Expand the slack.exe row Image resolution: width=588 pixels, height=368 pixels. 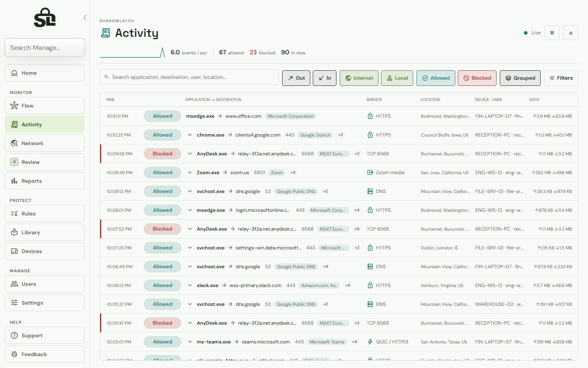(190, 285)
